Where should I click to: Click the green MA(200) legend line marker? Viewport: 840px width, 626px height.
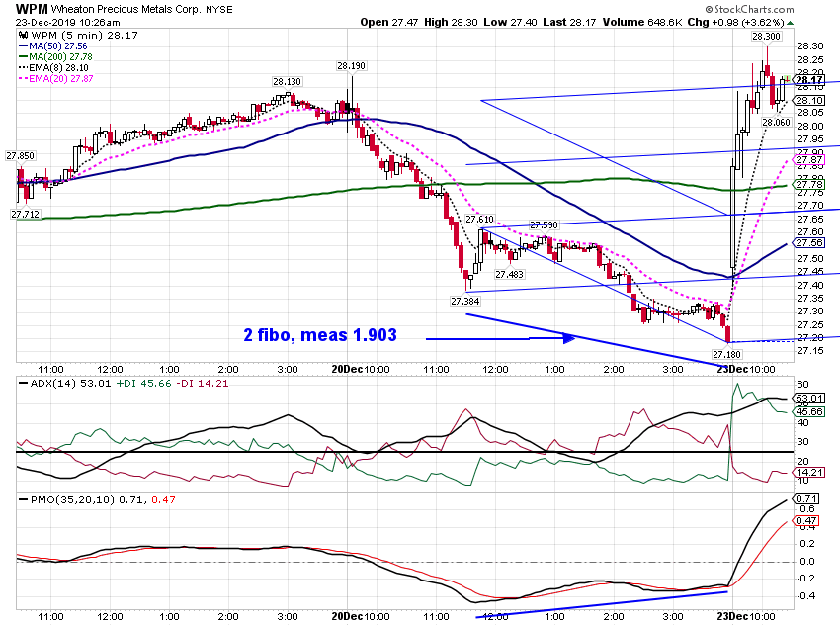pyautogui.click(x=23, y=56)
